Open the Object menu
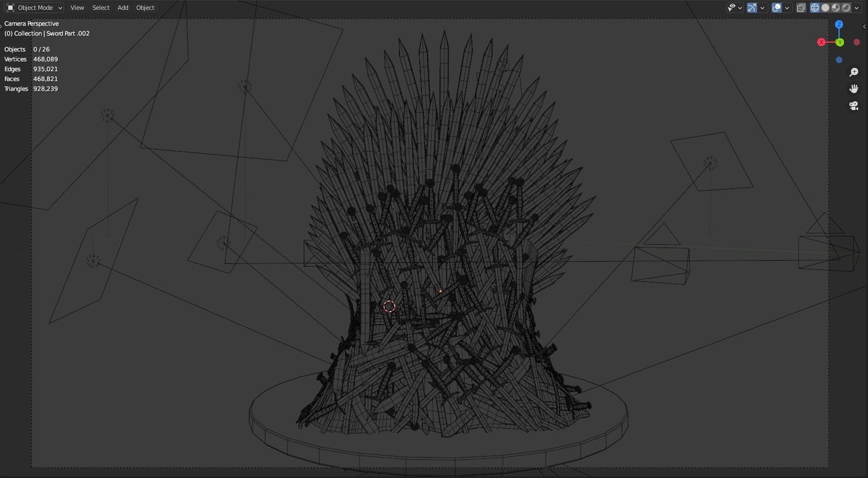 point(145,8)
